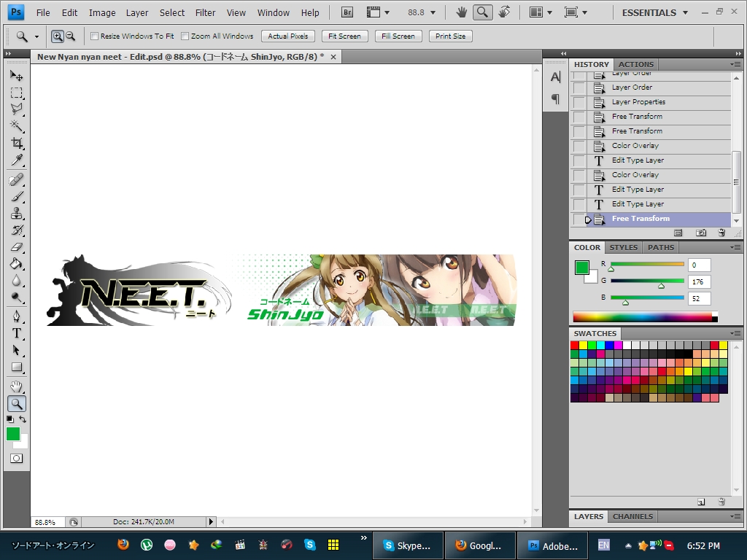Viewport: 747px width, 560px height.
Task: Select Rotate View tool in application bar
Action: (x=504, y=12)
